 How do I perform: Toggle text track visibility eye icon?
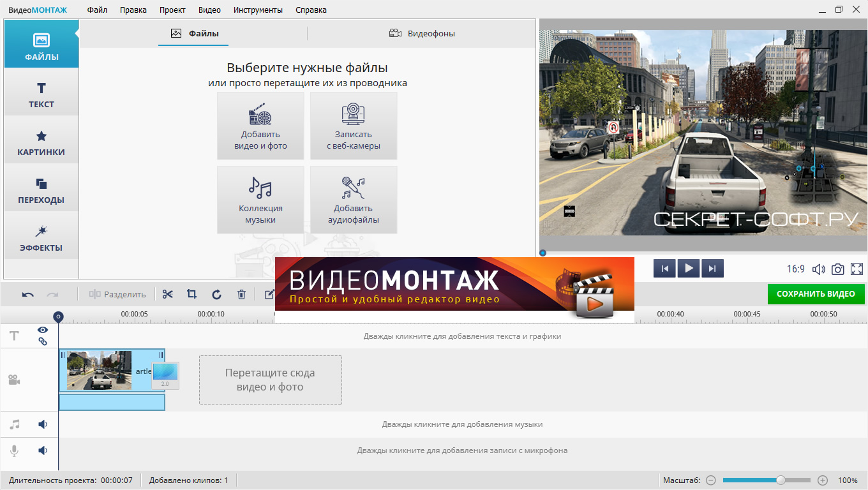[43, 330]
